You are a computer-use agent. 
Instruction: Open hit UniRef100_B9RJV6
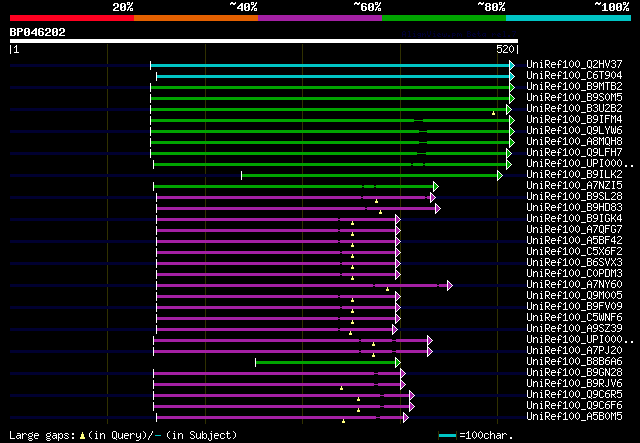point(574,384)
